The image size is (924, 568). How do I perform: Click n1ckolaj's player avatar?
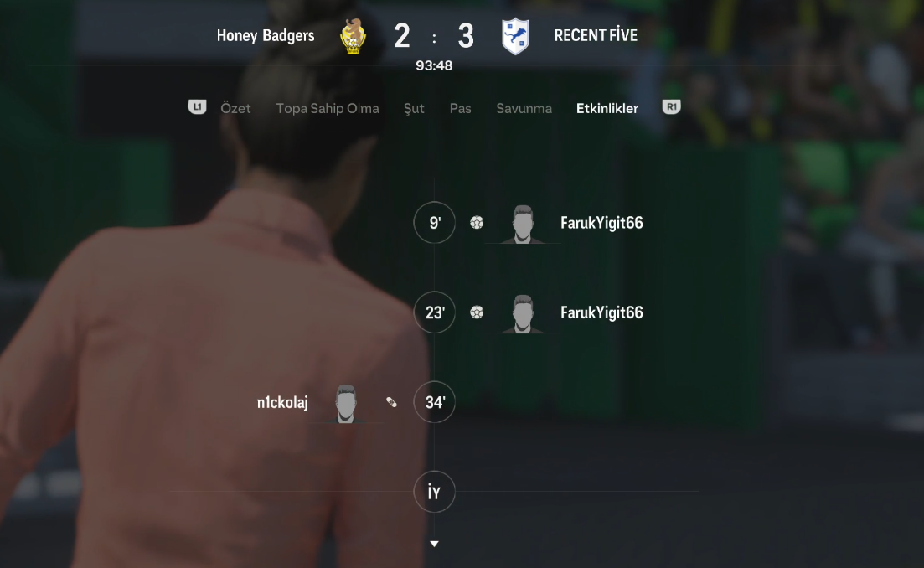(346, 404)
